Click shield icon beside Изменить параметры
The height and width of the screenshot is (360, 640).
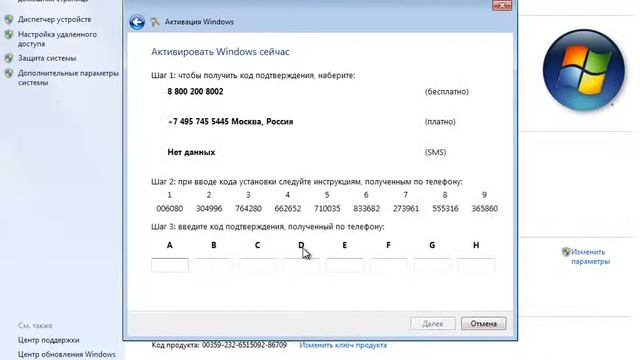pyautogui.click(x=566, y=252)
